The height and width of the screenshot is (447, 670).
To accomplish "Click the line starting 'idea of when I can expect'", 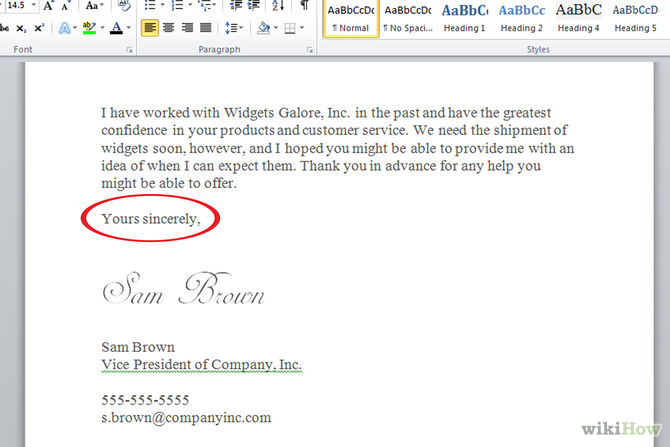I will [x=321, y=166].
